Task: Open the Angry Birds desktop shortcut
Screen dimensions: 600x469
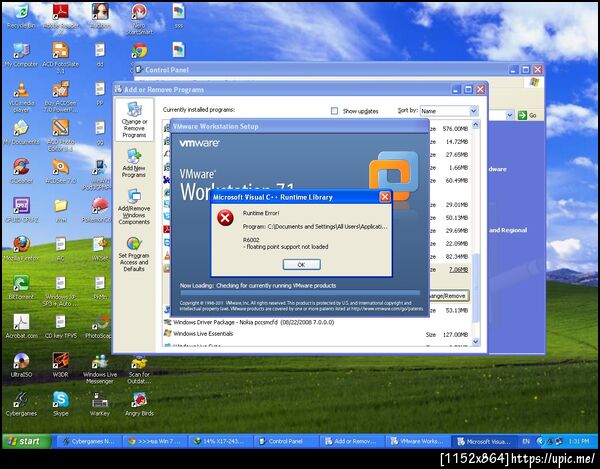Action: pyautogui.click(x=139, y=404)
